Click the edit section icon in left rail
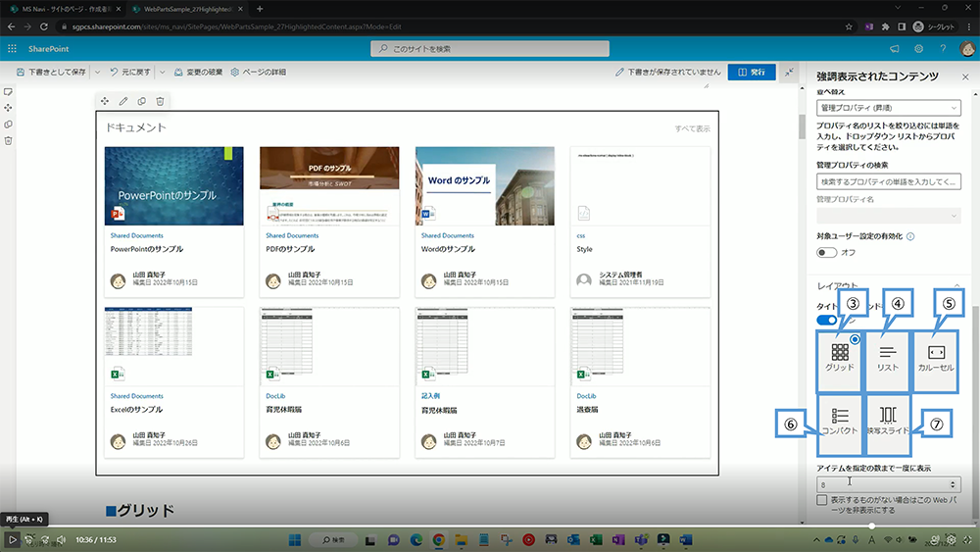This screenshot has width=980, height=552. (x=8, y=92)
